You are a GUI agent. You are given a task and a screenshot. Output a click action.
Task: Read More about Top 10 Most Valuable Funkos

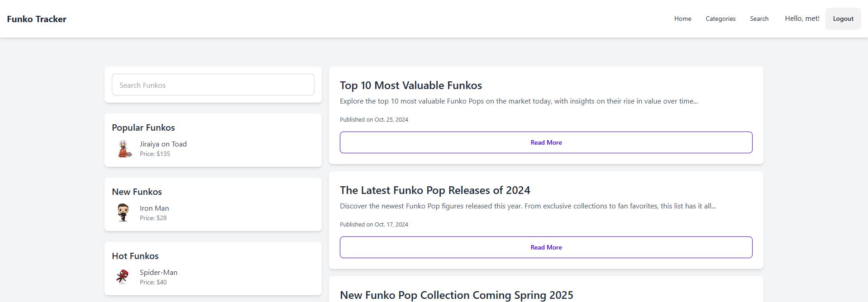click(546, 142)
